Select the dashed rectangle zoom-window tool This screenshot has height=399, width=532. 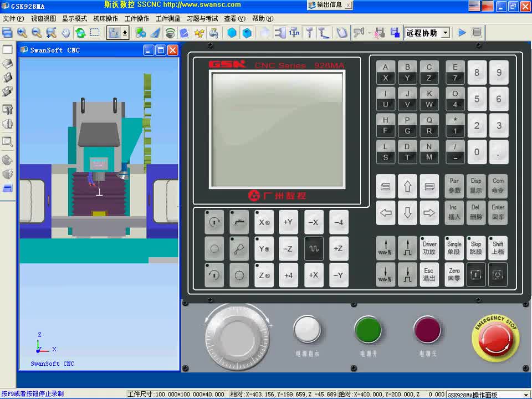pos(95,33)
